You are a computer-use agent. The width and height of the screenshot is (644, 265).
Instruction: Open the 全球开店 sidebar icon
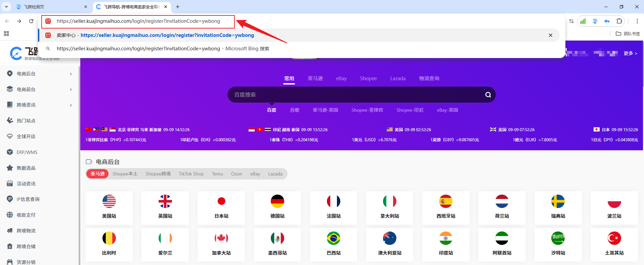10,136
